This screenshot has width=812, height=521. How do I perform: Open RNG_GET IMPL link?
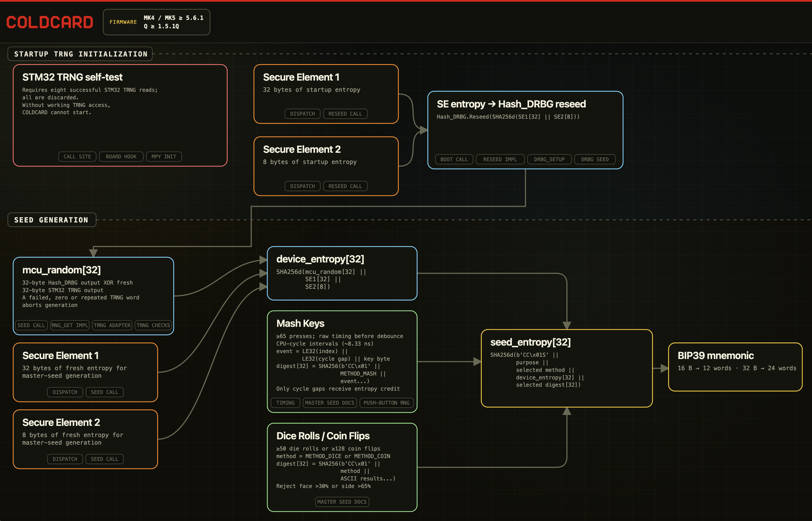[x=70, y=325]
